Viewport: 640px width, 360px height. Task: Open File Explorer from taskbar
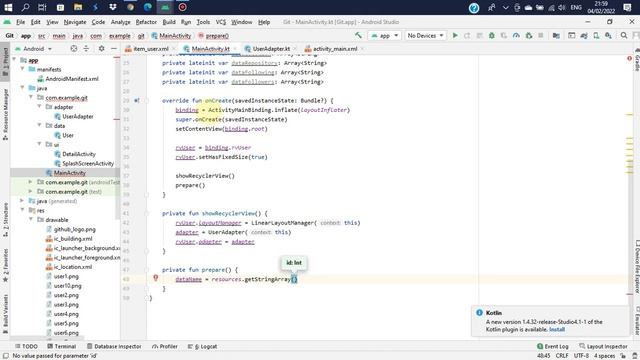78,7
